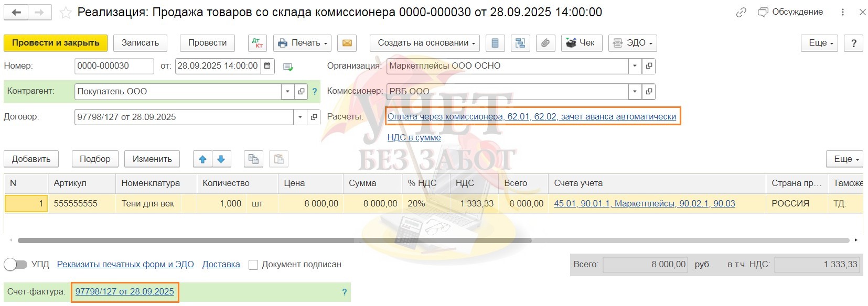Toggle the УПД switch
868x306 pixels.
coord(15,265)
